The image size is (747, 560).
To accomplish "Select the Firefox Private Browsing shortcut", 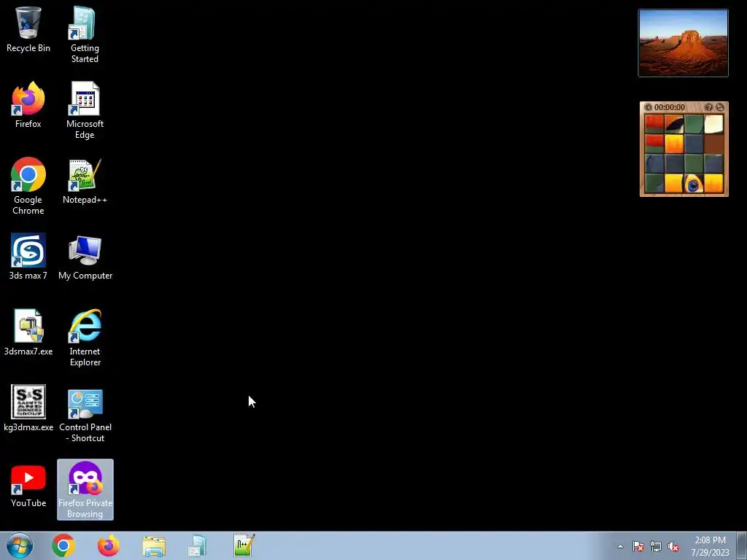I will [x=85, y=489].
